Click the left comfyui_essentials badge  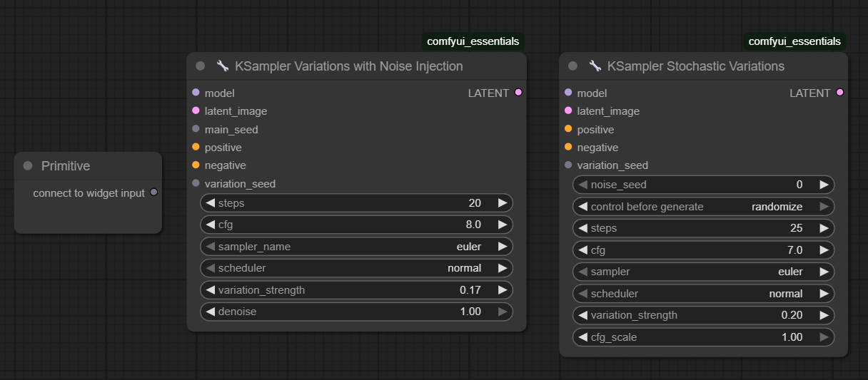473,41
